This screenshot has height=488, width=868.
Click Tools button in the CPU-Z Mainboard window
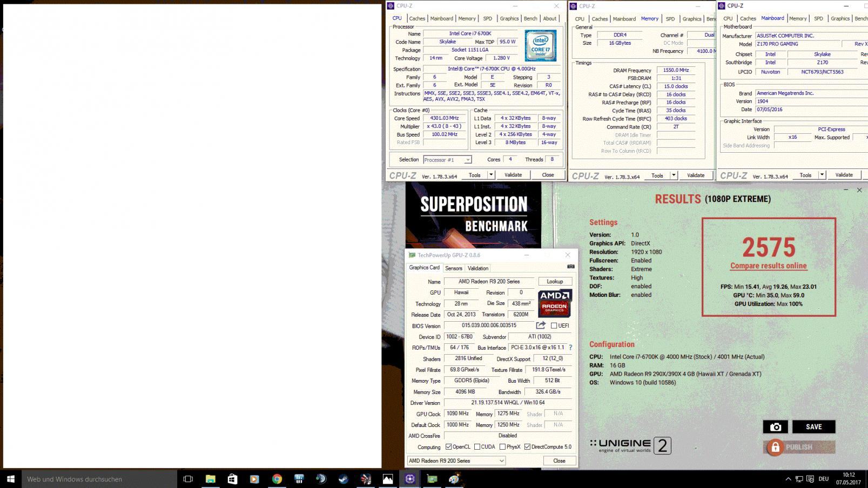805,175
